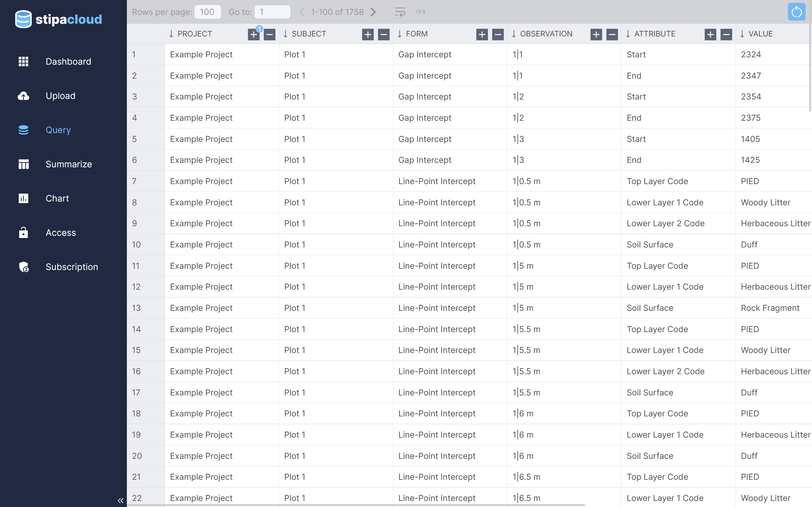This screenshot has width=812, height=507.
Task: Click the blue refresh query button
Action: 796,12
